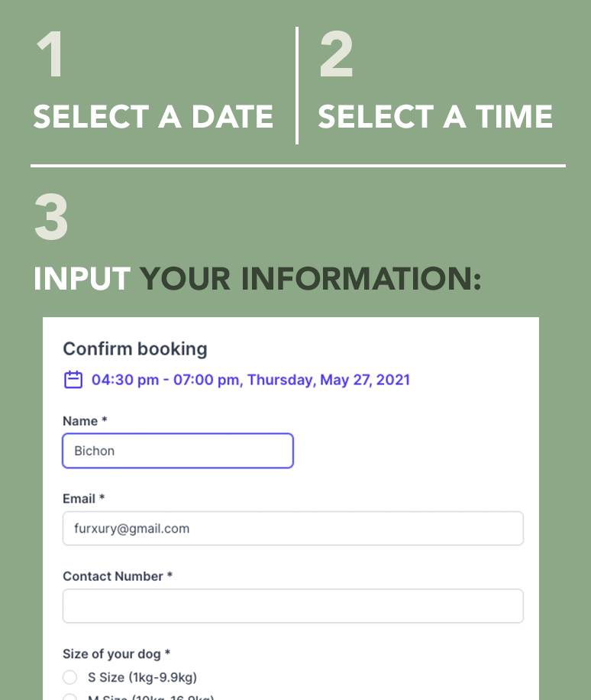This screenshot has width=591, height=700.
Task: Click the Name * field label
Action: (x=85, y=421)
